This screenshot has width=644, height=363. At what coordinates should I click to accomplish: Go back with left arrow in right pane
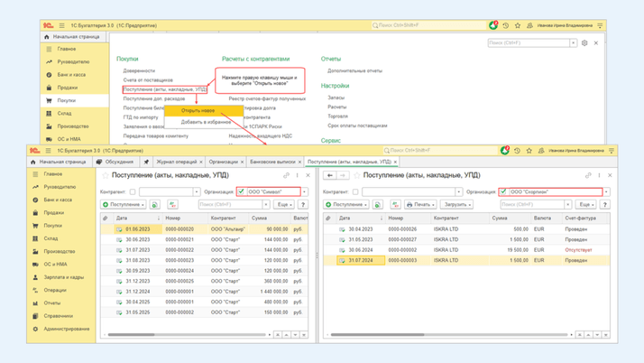click(330, 175)
